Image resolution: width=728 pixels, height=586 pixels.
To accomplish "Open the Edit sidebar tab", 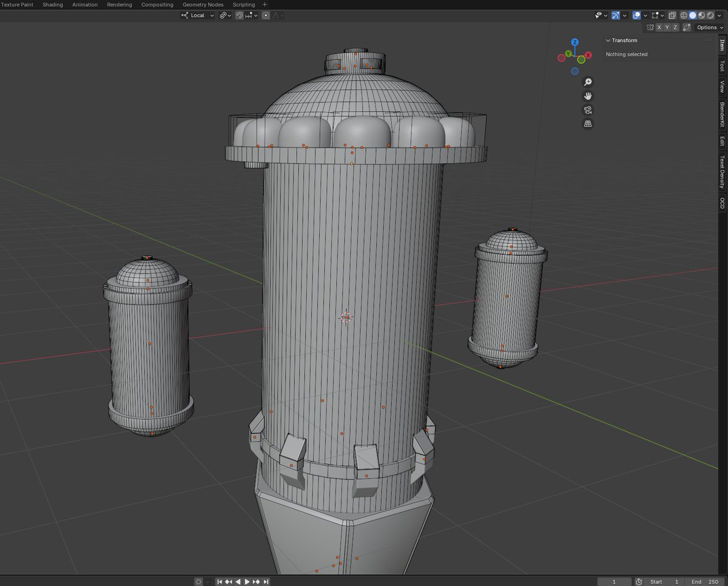I will (722, 141).
